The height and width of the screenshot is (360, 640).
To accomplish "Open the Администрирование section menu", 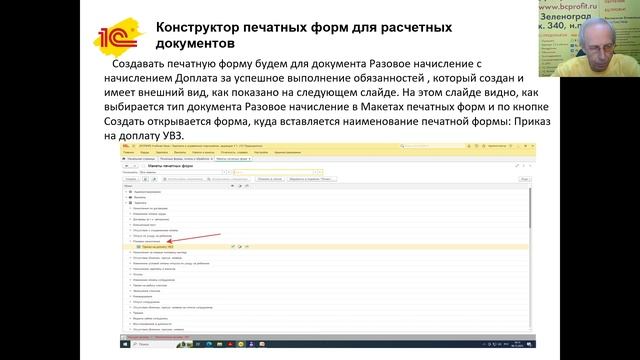I will [x=288, y=152].
